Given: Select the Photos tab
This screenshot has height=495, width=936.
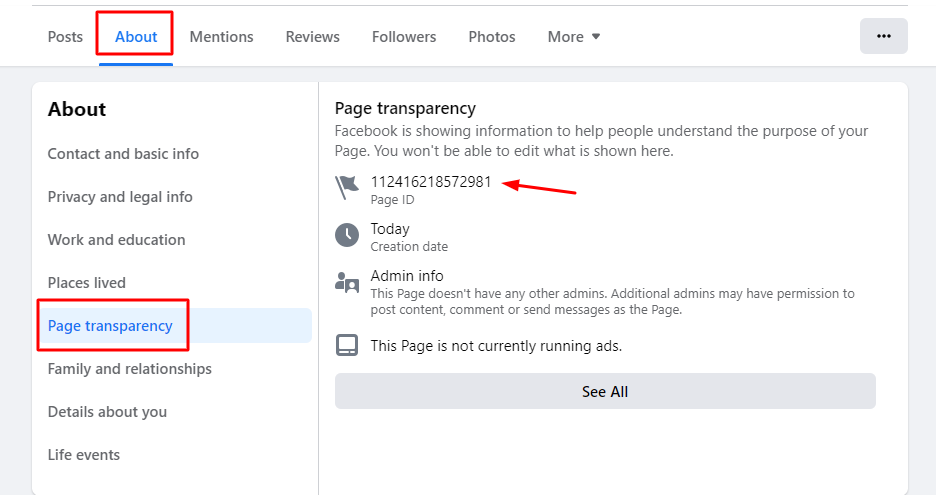Looking at the screenshot, I should (x=492, y=36).
